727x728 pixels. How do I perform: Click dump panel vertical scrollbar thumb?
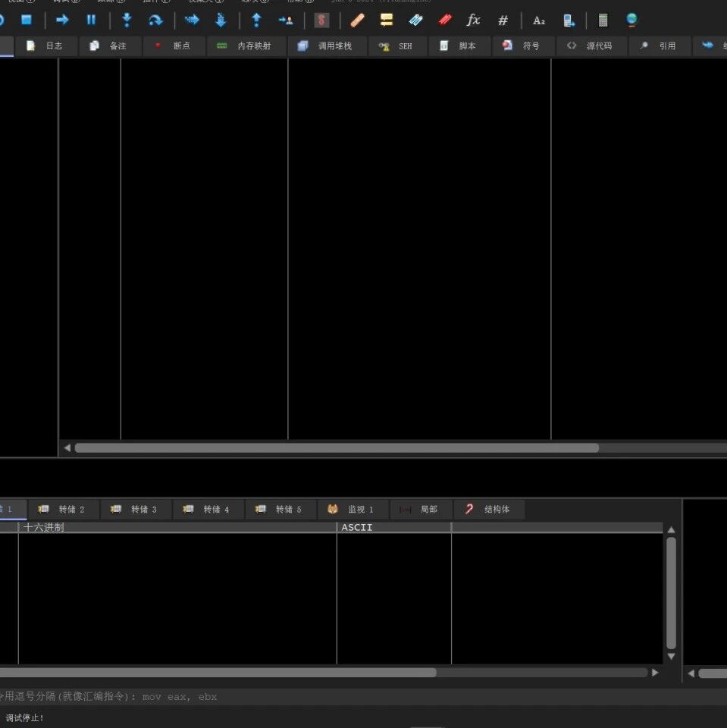672,593
